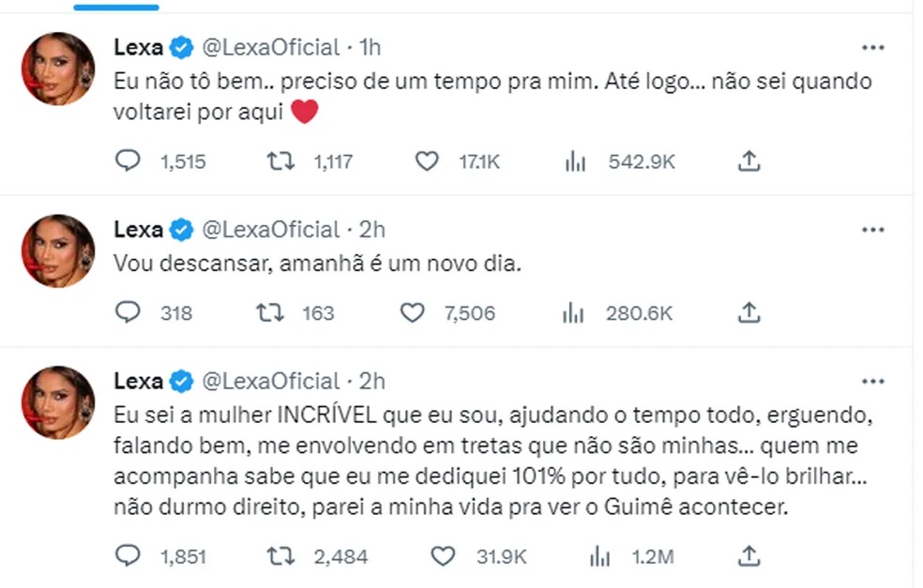Viewport: 923px width, 588px height.
Task: Like the tweet with 31.9K likes
Action: tap(442, 556)
